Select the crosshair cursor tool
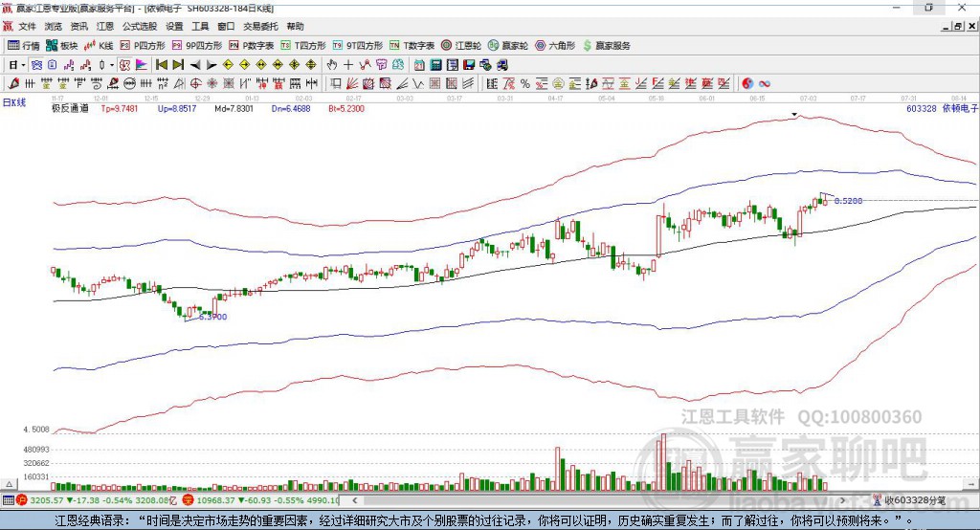The height and width of the screenshot is (530, 980). pos(348,65)
